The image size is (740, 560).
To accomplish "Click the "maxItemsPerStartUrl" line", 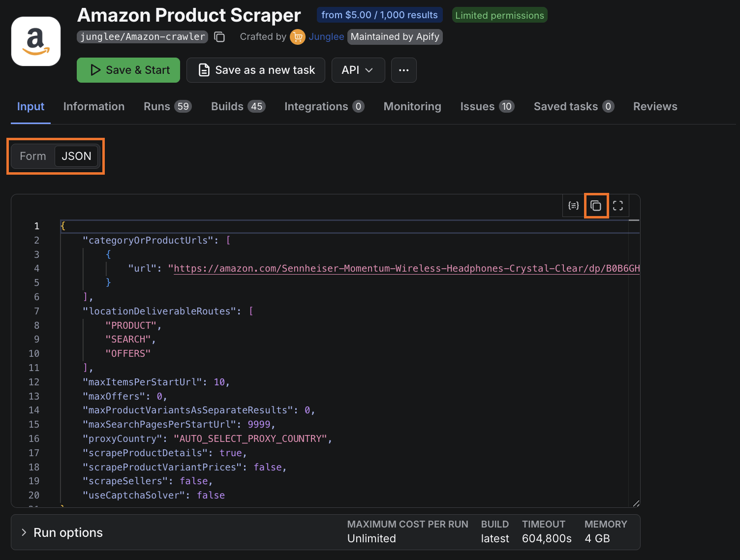I will pos(156,382).
